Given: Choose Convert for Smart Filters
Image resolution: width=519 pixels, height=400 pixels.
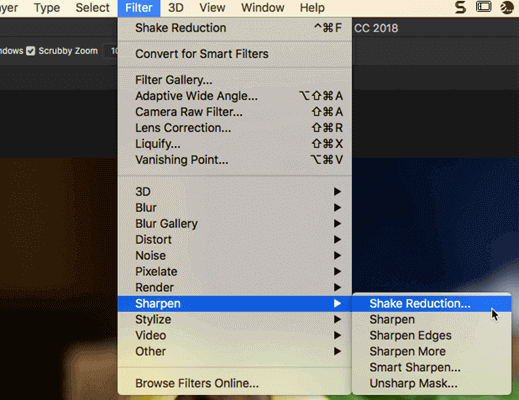Looking at the screenshot, I should (x=235, y=54).
